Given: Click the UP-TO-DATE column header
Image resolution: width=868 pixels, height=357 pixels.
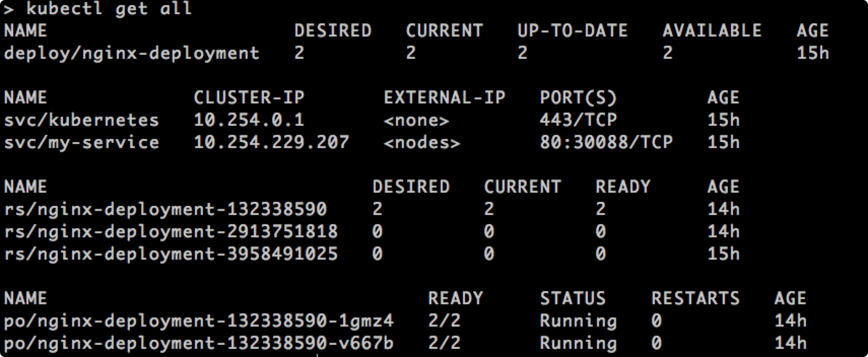Looking at the screenshot, I should pyautogui.click(x=572, y=31).
